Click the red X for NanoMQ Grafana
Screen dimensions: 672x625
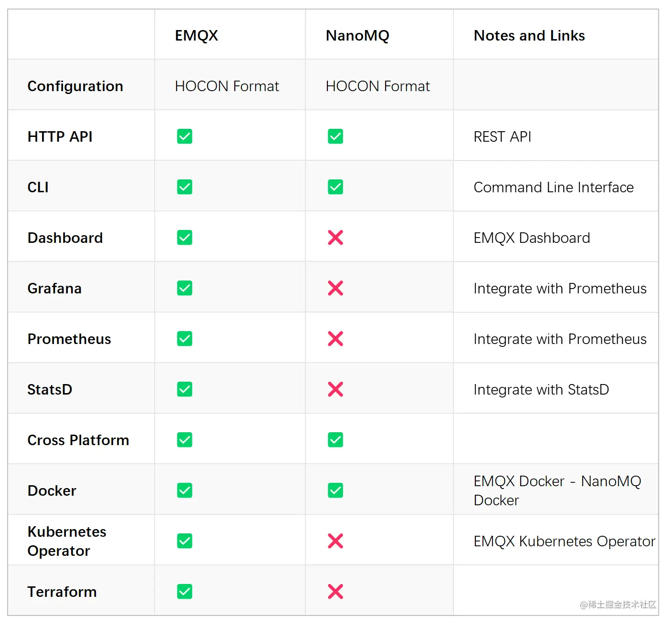[335, 288]
